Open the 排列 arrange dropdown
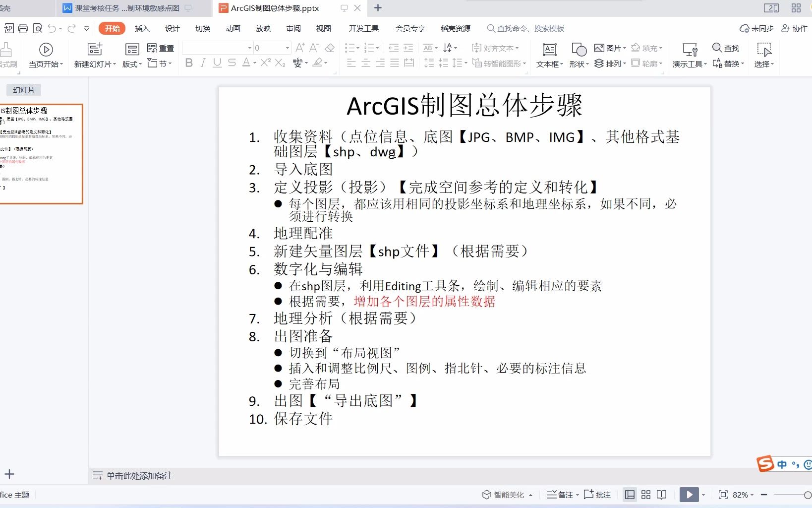Image resolution: width=812 pixels, height=508 pixels. pyautogui.click(x=610, y=63)
